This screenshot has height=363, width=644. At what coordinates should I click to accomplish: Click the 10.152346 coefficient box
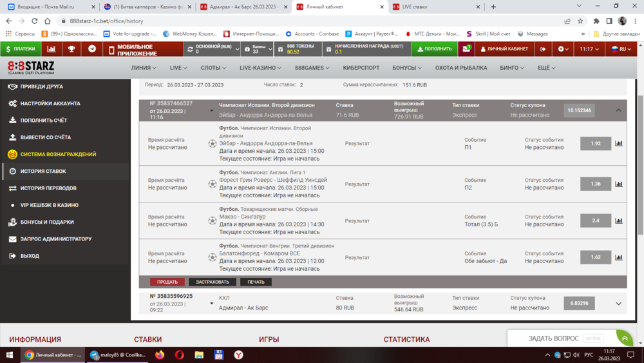579,110
